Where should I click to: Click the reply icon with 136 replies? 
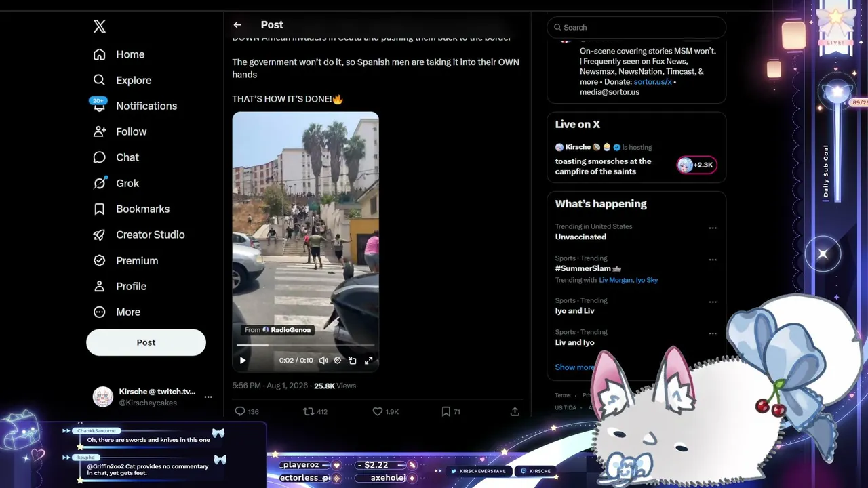pyautogui.click(x=239, y=411)
